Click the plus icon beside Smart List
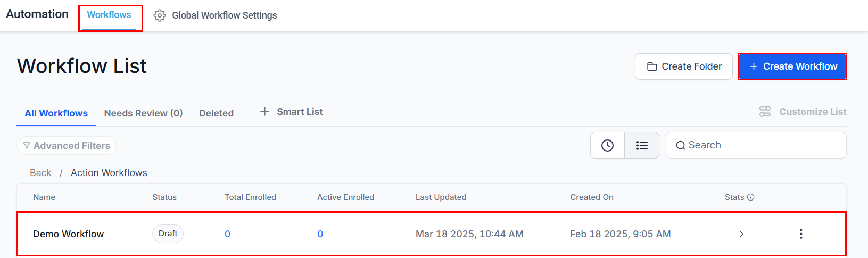The height and width of the screenshot is (258, 868). tap(264, 112)
